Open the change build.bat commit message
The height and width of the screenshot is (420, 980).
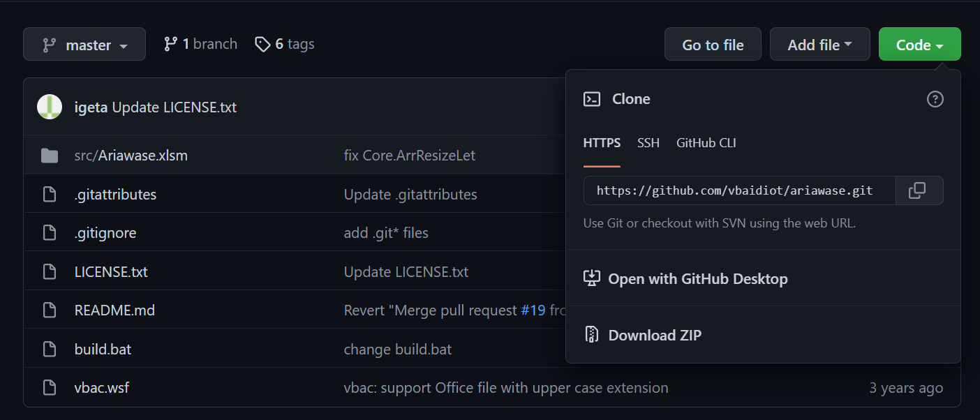[x=398, y=349]
